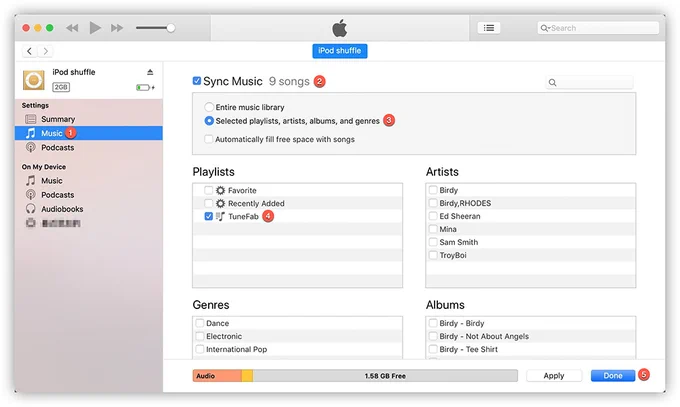680x407 pixels.
Task: Click the Playlists section heading
Action: coord(213,172)
